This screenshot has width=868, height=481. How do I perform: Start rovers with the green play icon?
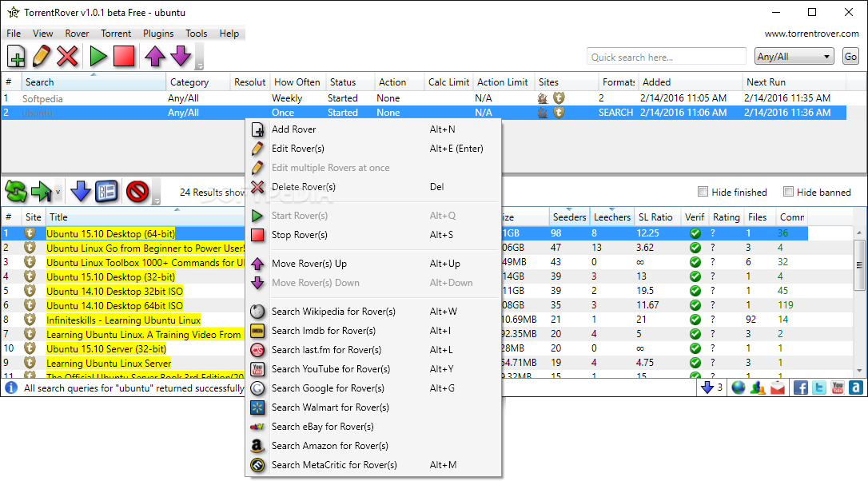tap(98, 57)
